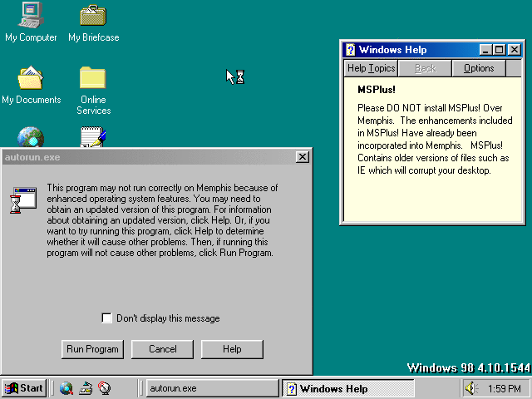
Task: Click the Back button in Windows Help
Action: pyautogui.click(x=425, y=68)
